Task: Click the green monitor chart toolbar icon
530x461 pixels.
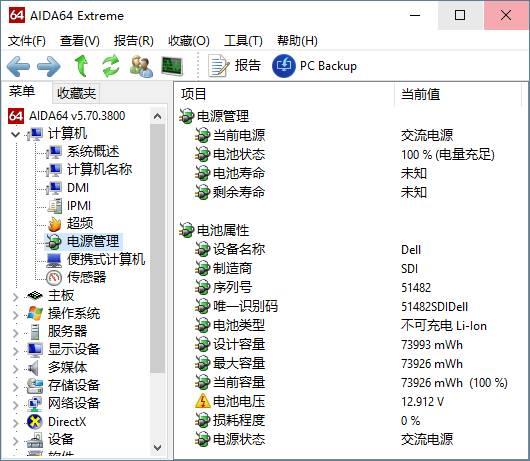Action: [172, 66]
